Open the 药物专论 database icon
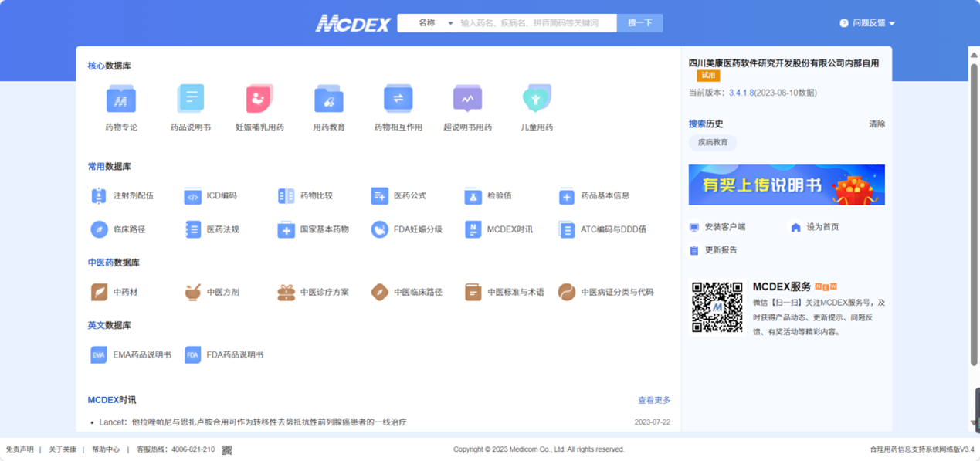The width and height of the screenshot is (980, 461). click(x=120, y=99)
